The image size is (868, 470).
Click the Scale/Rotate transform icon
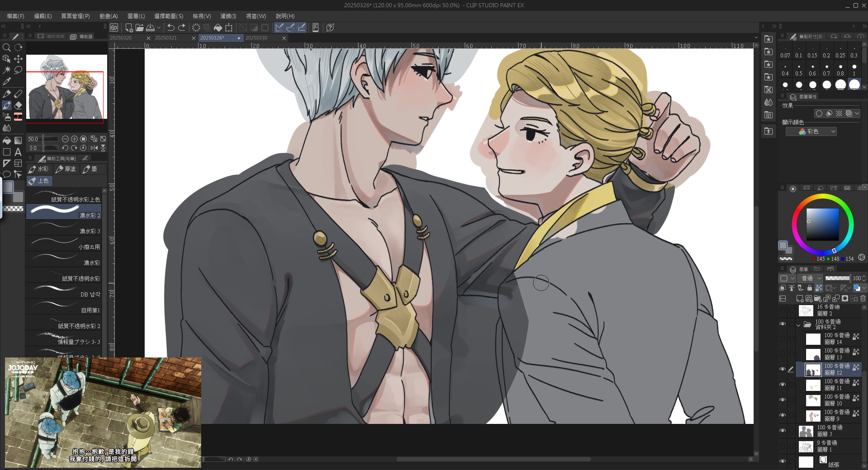(x=229, y=28)
